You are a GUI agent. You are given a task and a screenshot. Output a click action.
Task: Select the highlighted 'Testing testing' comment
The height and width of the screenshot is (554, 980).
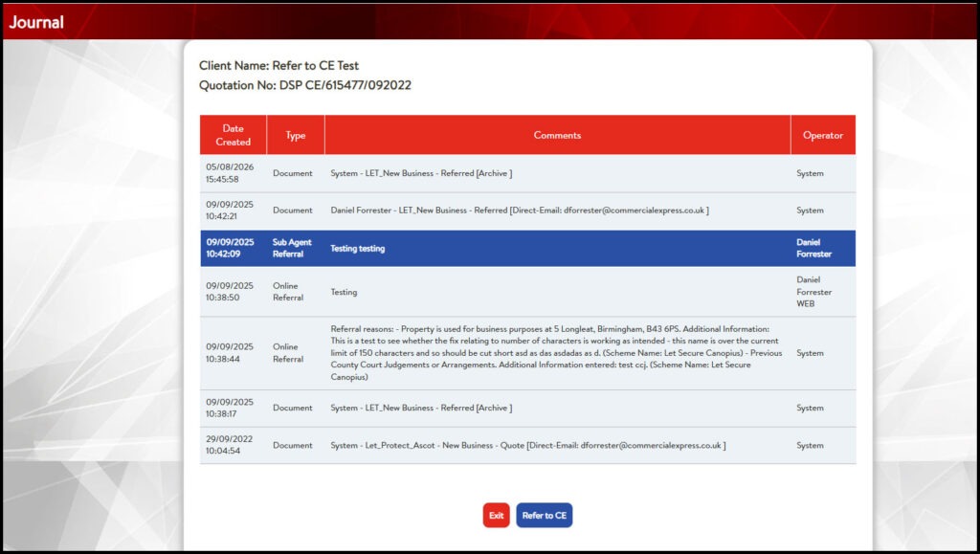[x=358, y=248]
